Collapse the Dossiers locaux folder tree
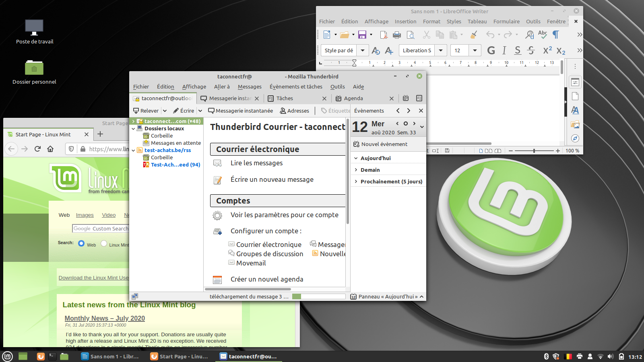This screenshot has height=362, width=644. (x=133, y=129)
